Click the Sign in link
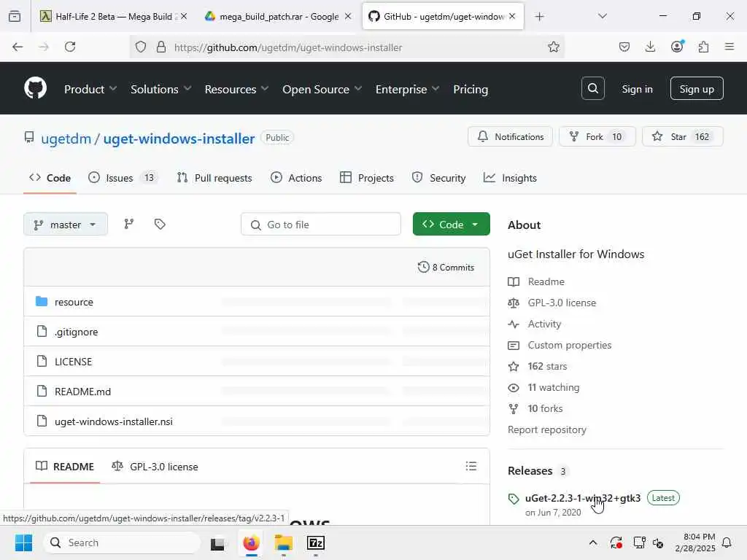This screenshot has width=747, height=560. pos(637,89)
